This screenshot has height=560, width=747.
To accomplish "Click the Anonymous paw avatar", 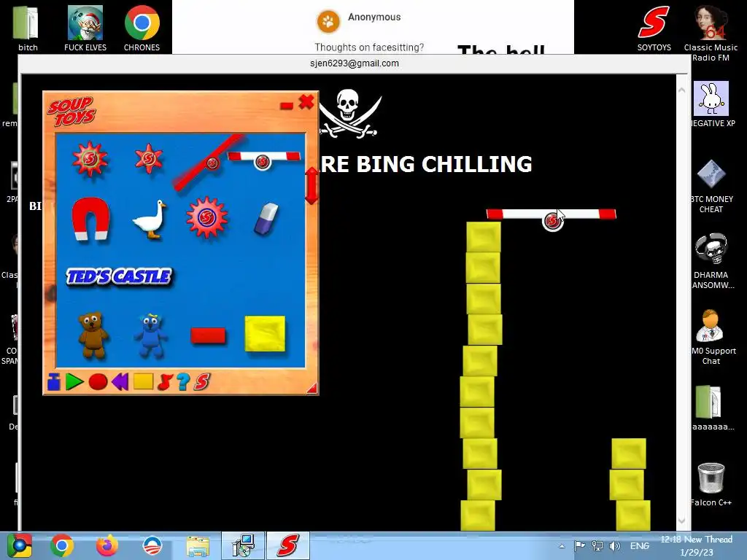I will 328,21.
